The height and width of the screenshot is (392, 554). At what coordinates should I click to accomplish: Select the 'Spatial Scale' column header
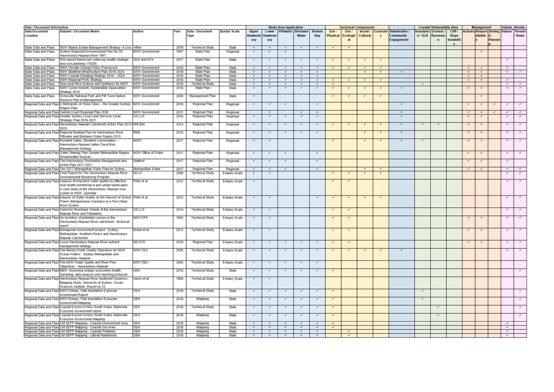click(x=233, y=37)
